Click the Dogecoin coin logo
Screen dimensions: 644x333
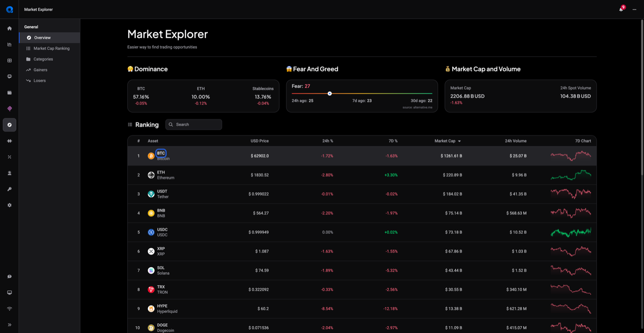tap(151, 328)
